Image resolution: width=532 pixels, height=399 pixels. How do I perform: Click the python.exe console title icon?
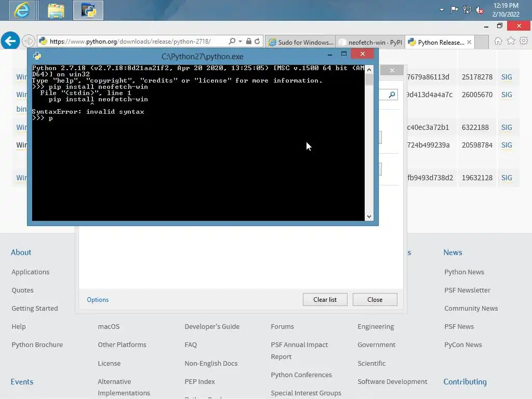[37, 56]
